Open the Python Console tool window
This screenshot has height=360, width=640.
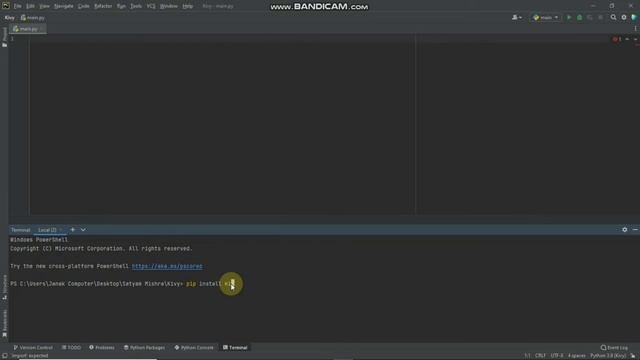(194, 347)
